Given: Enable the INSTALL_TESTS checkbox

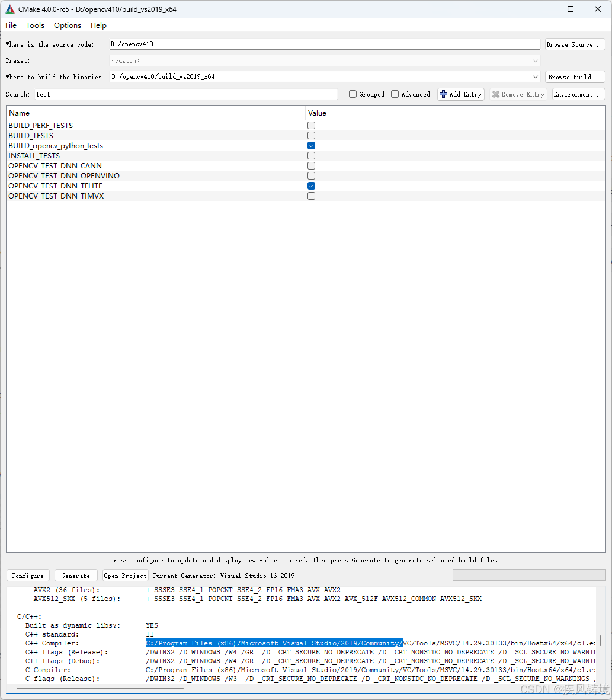Looking at the screenshot, I should tap(312, 155).
